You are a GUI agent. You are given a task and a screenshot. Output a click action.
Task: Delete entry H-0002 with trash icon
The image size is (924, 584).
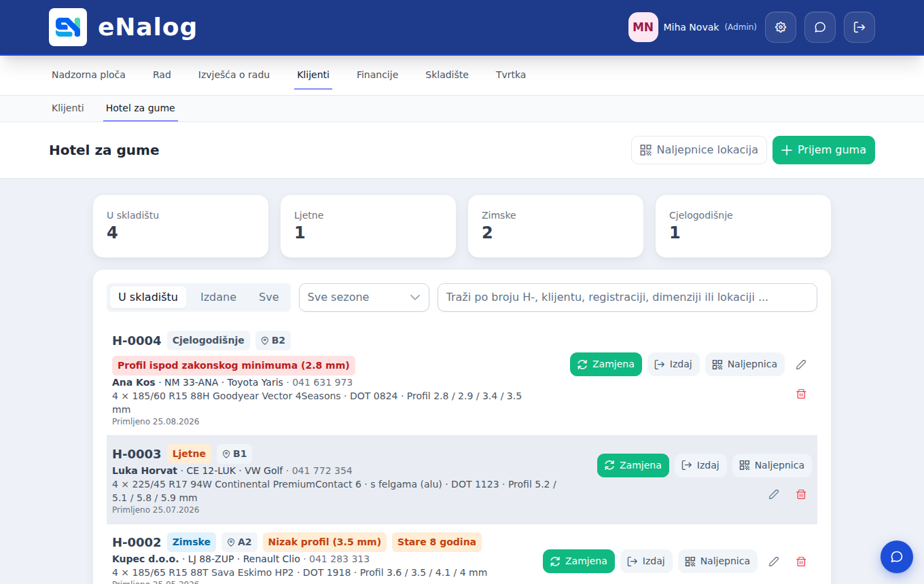point(801,562)
